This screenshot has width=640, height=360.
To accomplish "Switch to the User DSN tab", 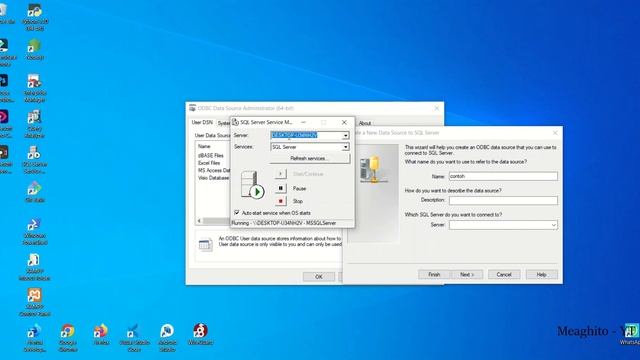I will tap(202, 122).
